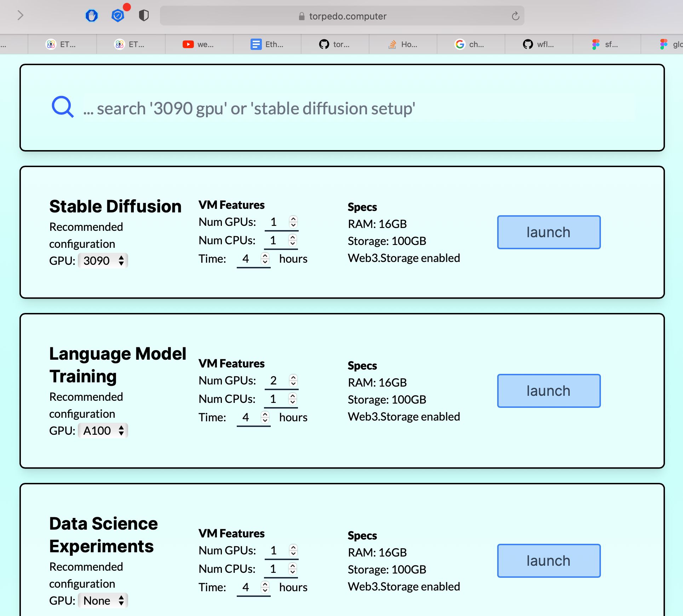Click Data Science Experiments 'RAM: 16GB' text
Viewport: 683px width, 616px height.
377,553
